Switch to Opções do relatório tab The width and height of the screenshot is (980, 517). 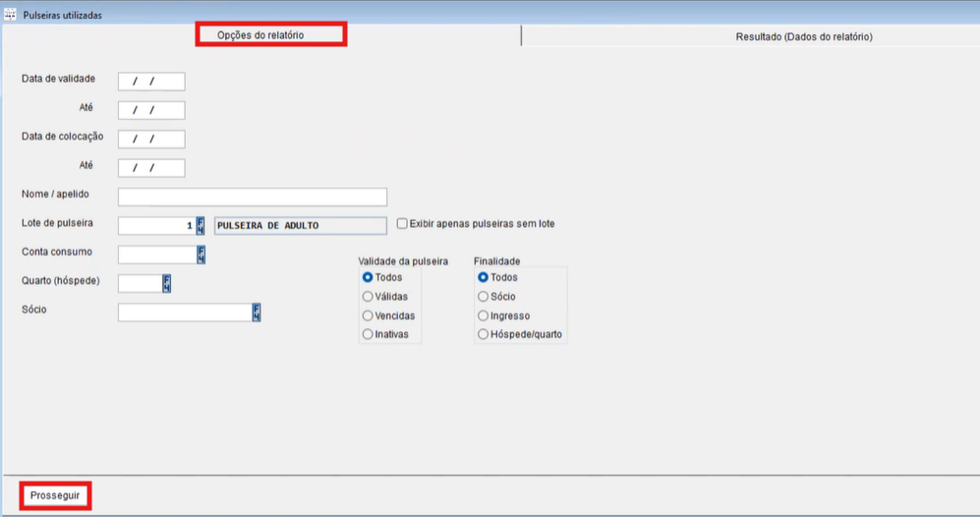pyautogui.click(x=260, y=35)
